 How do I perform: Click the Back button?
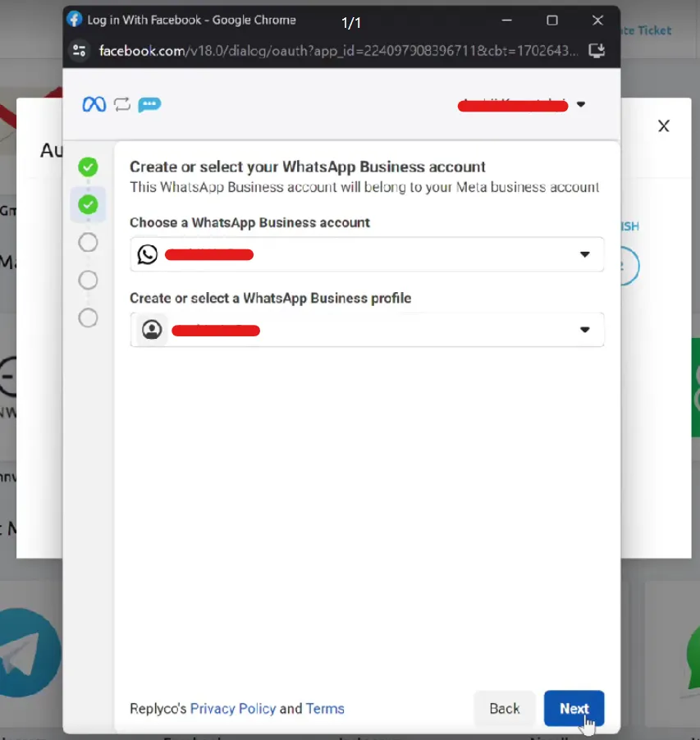(x=504, y=708)
